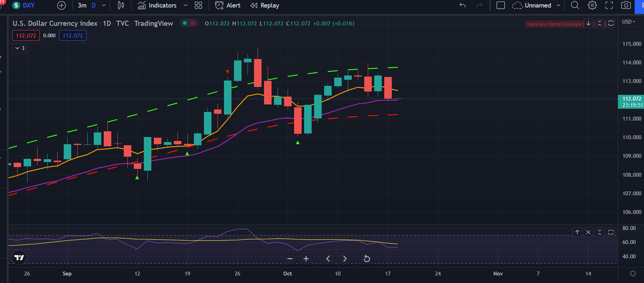The width and height of the screenshot is (644, 283).
Task: Reset chart view with circular arrow
Action: (367, 259)
